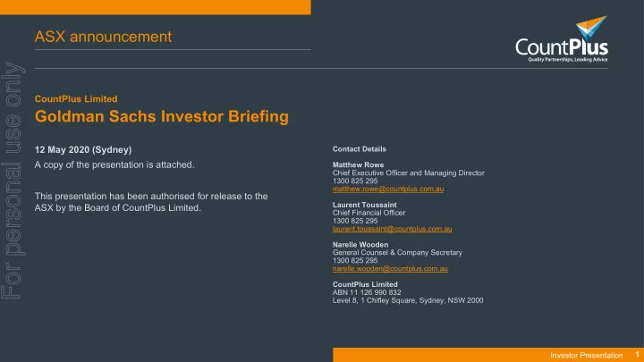Select the Goldman Sachs Investor Briefing title
The height and width of the screenshot is (362, 644).
[162, 116]
